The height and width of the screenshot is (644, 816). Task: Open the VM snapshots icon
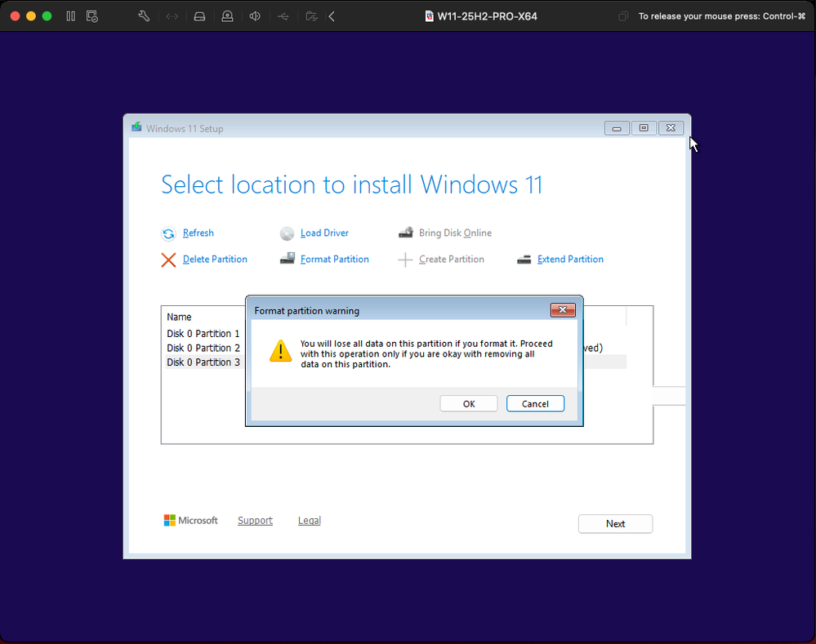click(92, 16)
